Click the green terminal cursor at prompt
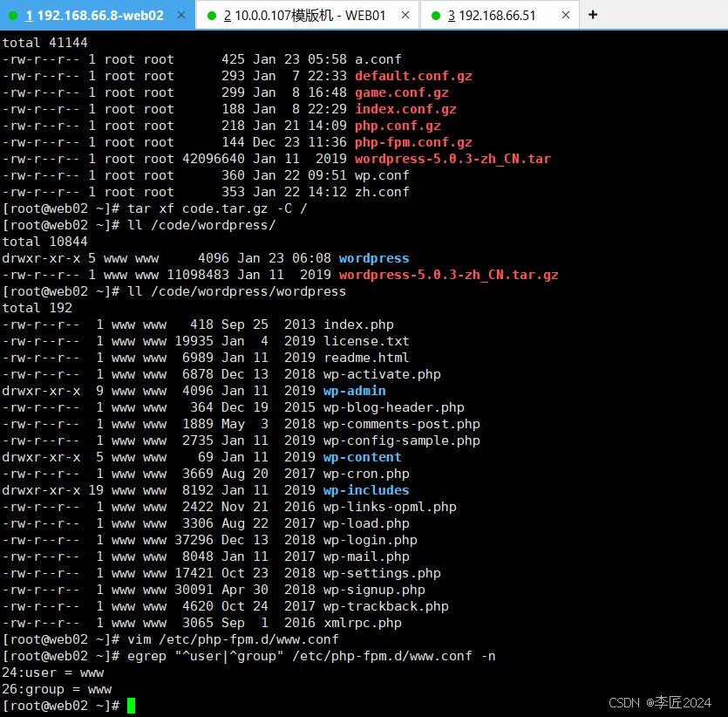This screenshot has height=717, width=728. pos(131,706)
